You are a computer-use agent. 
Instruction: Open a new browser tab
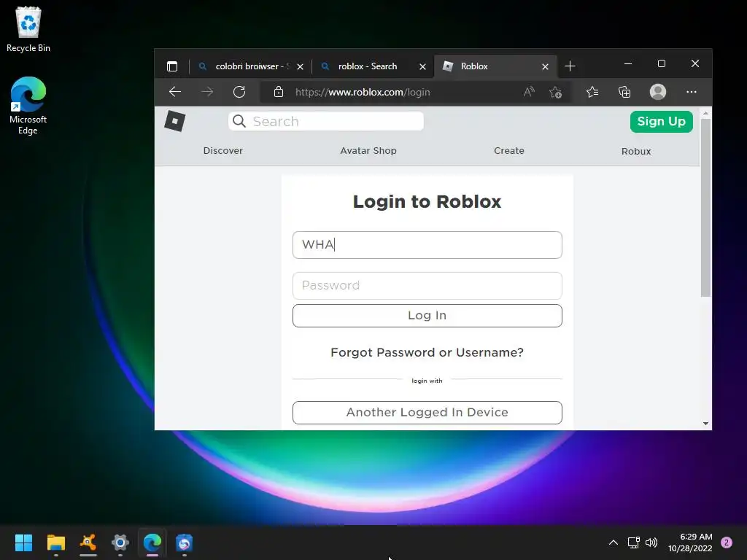point(570,66)
